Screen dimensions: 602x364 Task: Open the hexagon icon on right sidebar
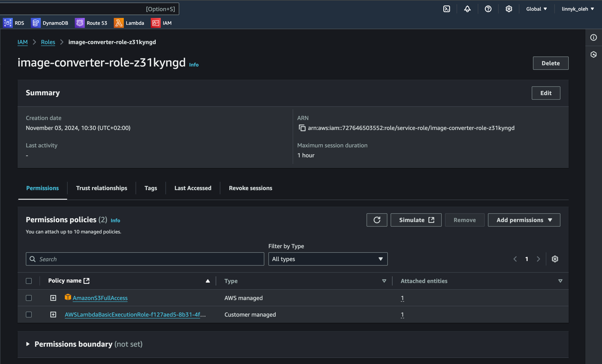pos(594,54)
